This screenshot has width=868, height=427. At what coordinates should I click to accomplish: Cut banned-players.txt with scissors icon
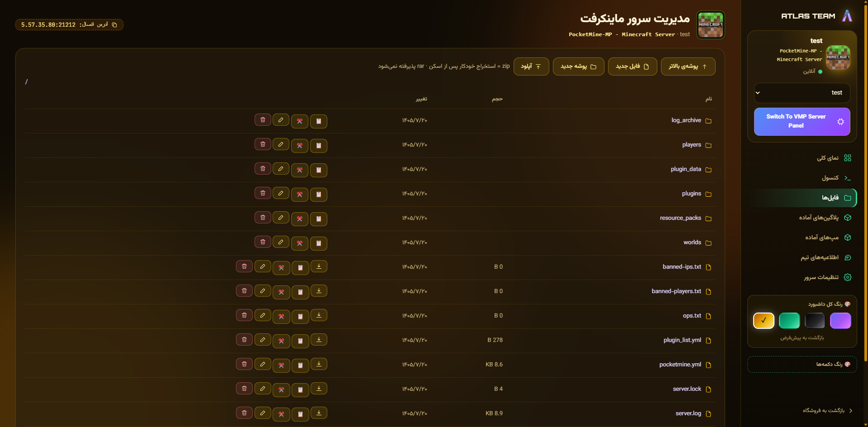281,292
